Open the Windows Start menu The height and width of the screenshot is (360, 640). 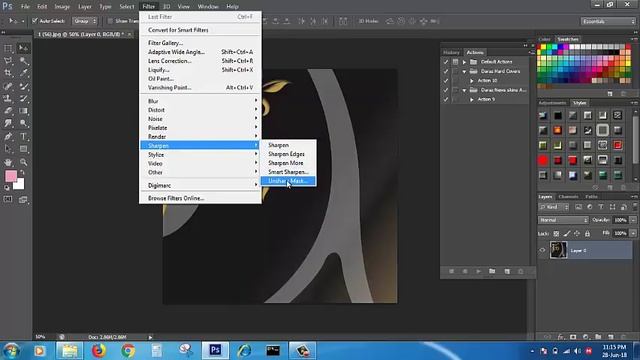[11, 351]
